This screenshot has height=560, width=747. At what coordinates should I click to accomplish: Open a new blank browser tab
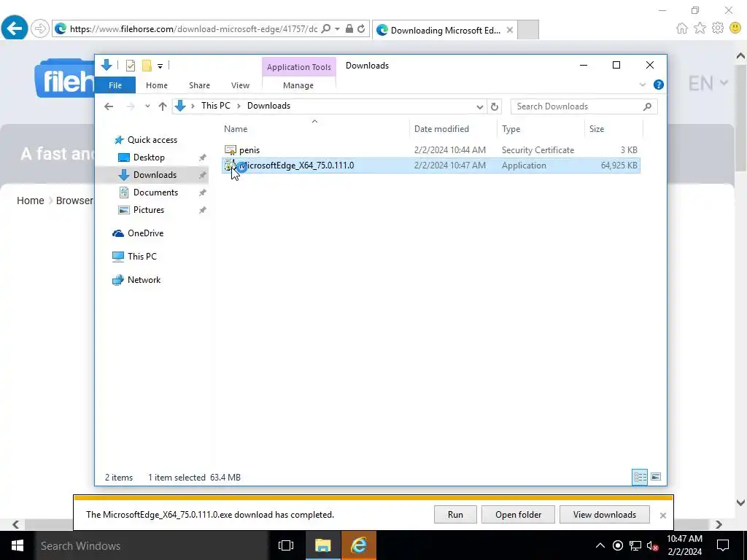528,29
